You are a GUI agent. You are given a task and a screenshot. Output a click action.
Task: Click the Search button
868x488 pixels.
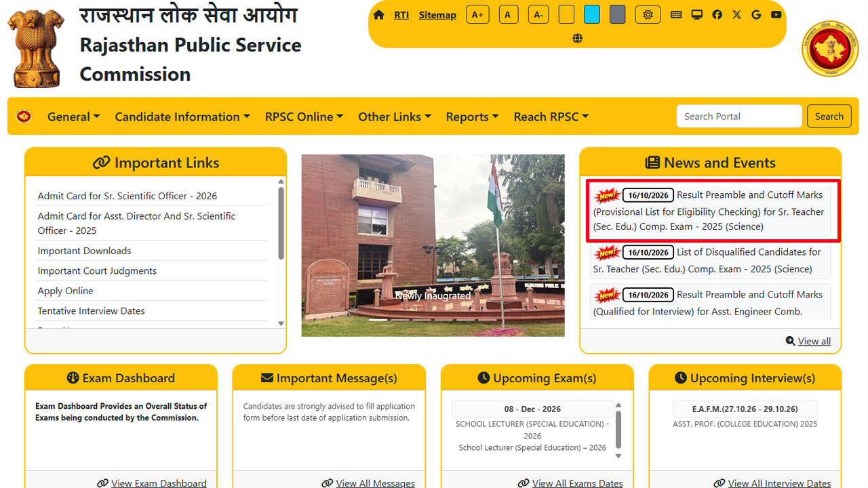point(829,117)
